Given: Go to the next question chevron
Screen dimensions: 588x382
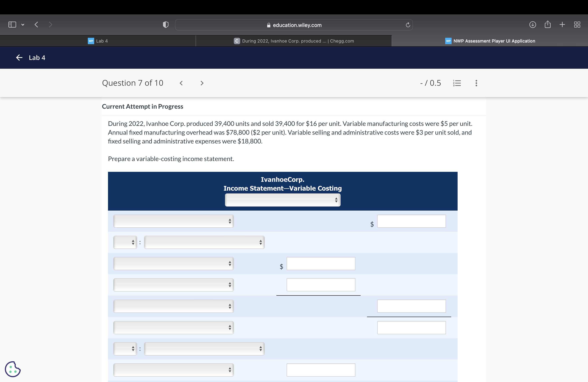Looking at the screenshot, I should point(202,83).
